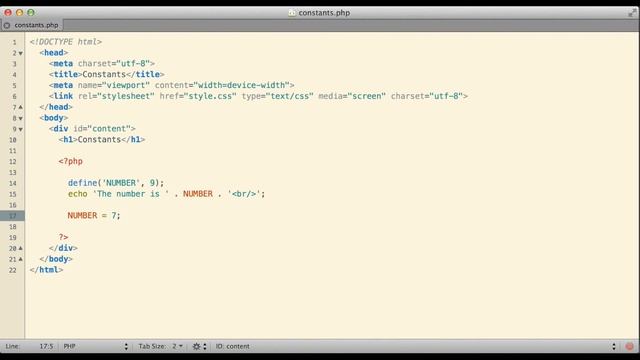The image size is (640, 360).
Task: Click 'NUMBER' on line 17
Action: point(82,216)
